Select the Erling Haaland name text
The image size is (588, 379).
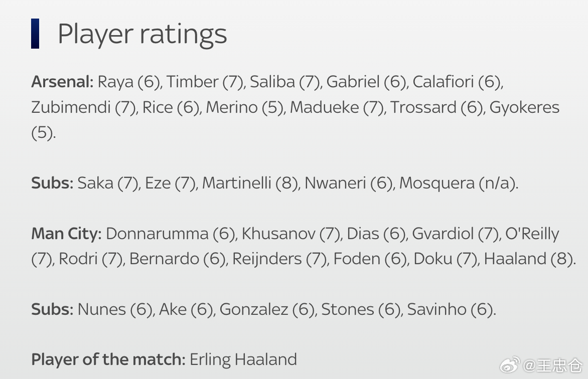click(x=243, y=359)
